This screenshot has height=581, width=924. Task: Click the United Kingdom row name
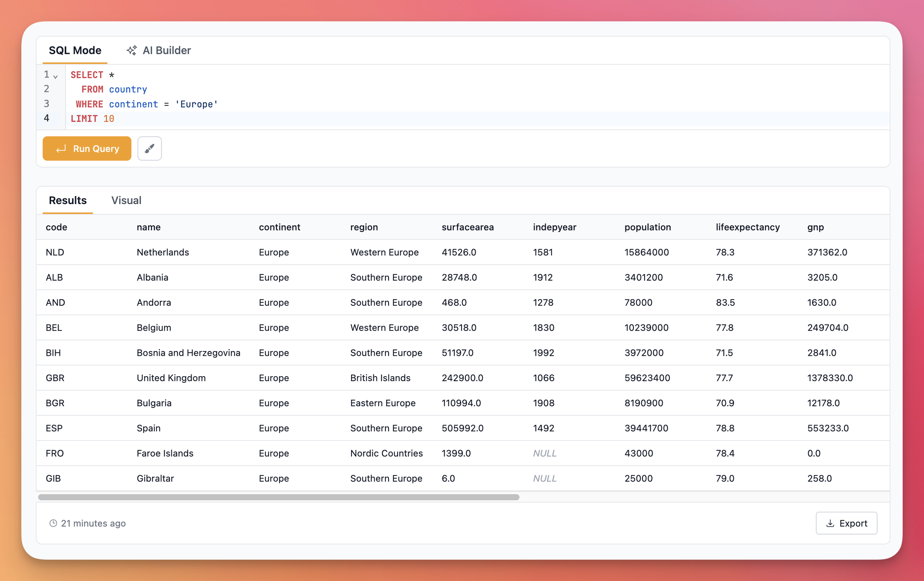point(171,378)
